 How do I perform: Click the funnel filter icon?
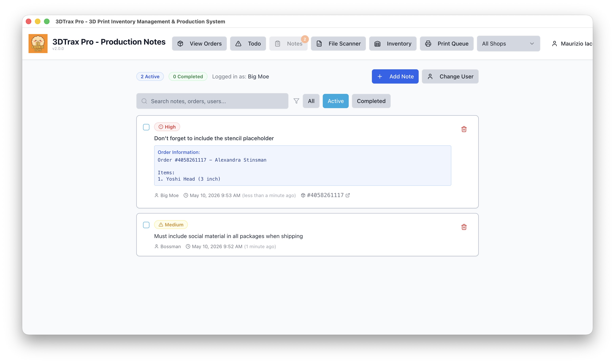pos(296,101)
